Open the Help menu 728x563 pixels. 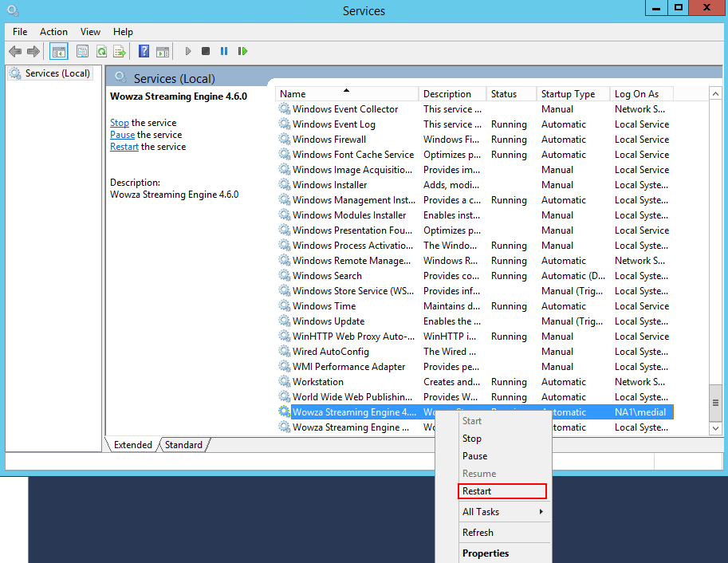pyautogui.click(x=123, y=32)
